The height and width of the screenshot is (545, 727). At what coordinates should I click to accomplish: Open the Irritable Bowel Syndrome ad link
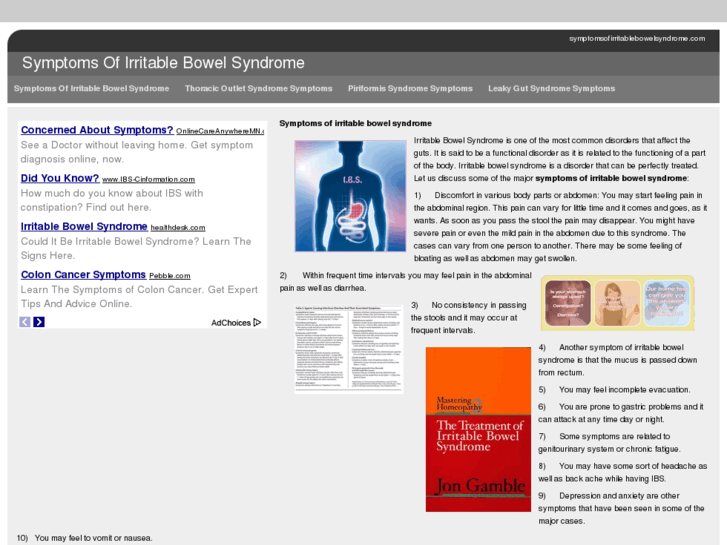pos(84,226)
